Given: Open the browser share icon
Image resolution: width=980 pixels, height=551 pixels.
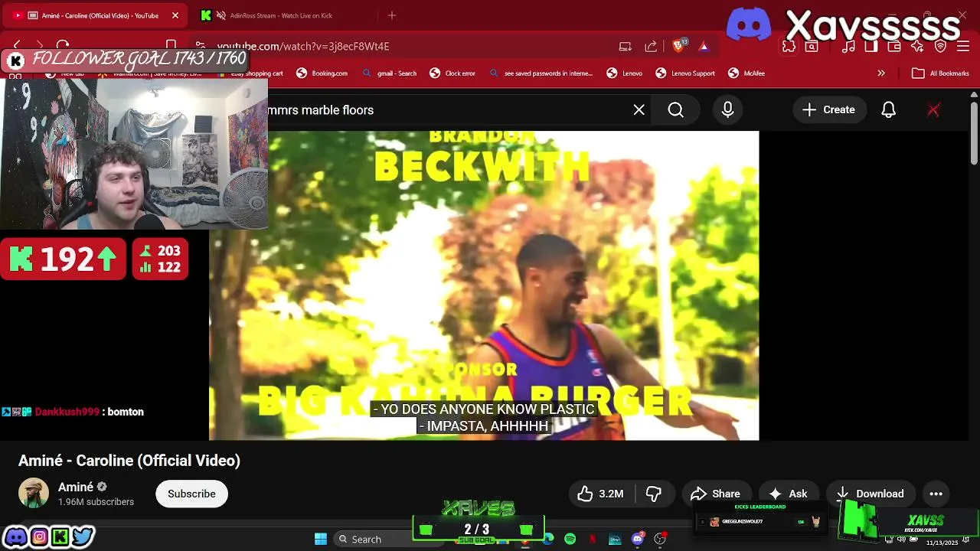Looking at the screenshot, I should [651, 46].
